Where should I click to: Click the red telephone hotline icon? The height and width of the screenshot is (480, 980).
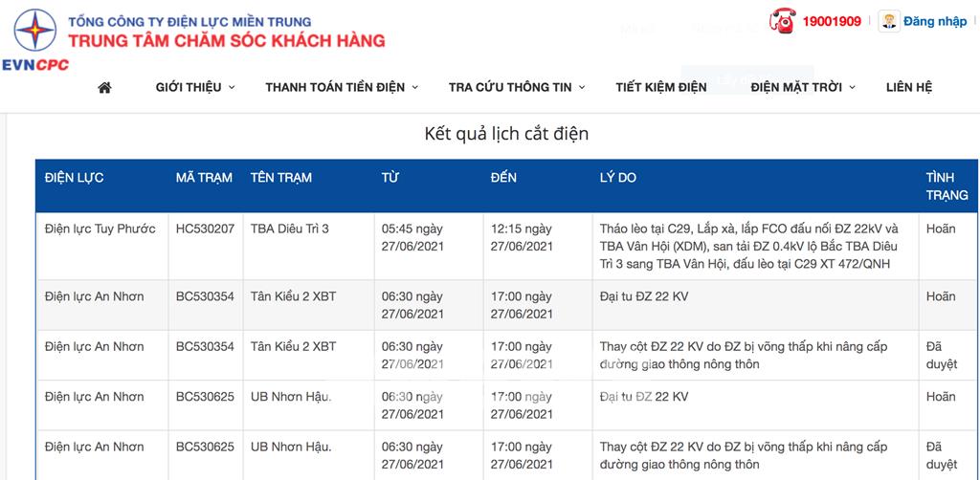pyautogui.click(x=783, y=21)
